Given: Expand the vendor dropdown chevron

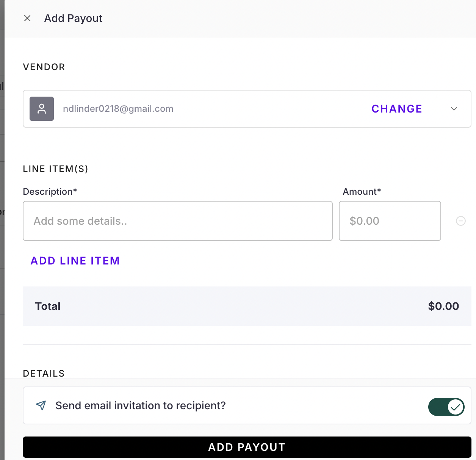Looking at the screenshot, I should (x=454, y=109).
